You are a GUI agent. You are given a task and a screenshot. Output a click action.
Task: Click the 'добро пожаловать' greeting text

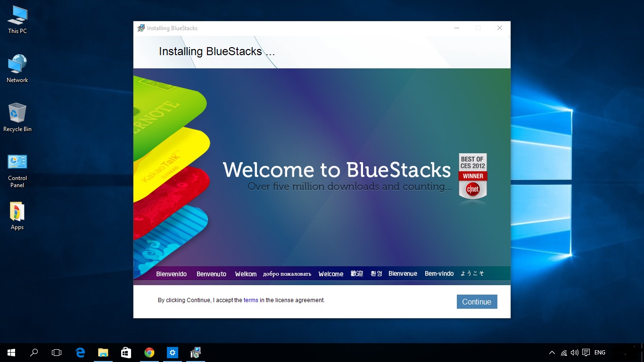click(287, 274)
